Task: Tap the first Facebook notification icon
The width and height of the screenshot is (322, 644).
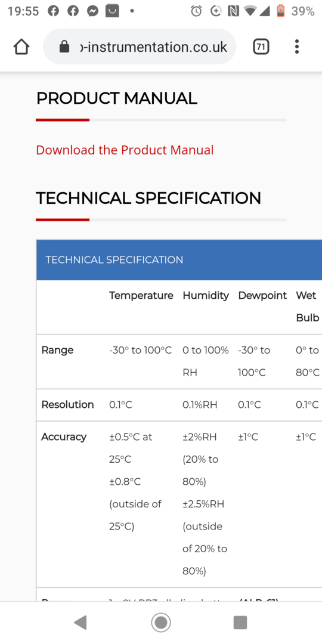Action: coord(54,11)
